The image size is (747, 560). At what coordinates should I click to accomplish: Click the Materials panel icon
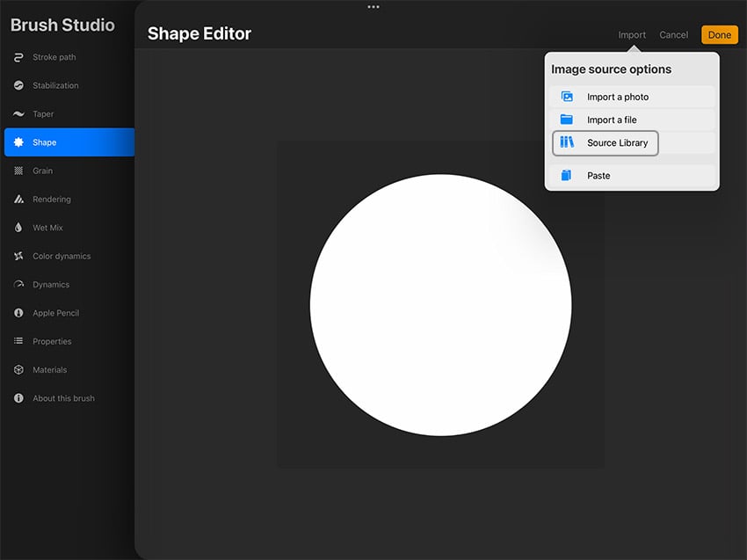coord(18,369)
